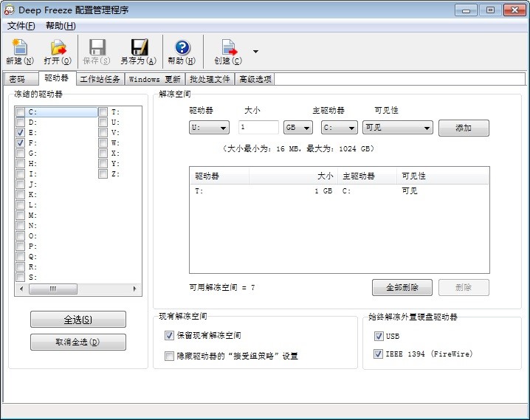Image resolution: width=530 pixels, height=420 pixels.
Task: Click the 创建 (Create) toolbar icon
Action: pyautogui.click(x=227, y=48)
